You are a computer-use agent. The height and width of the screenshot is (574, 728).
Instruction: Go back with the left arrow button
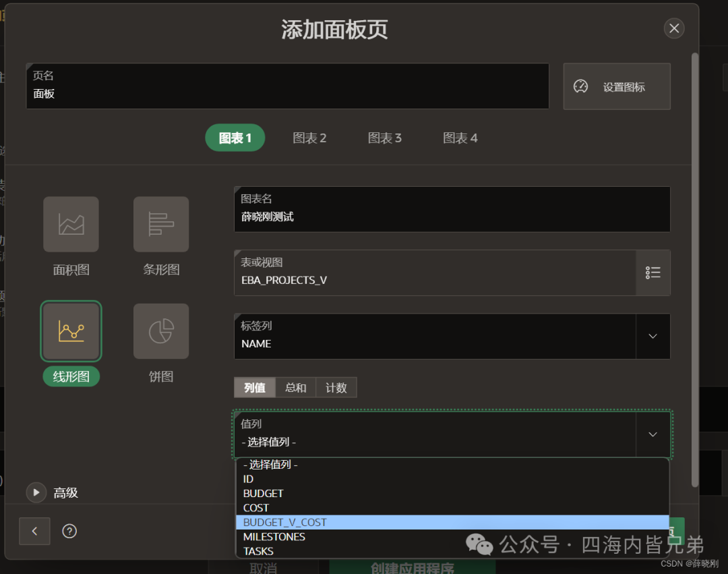pyautogui.click(x=34, y=531)
